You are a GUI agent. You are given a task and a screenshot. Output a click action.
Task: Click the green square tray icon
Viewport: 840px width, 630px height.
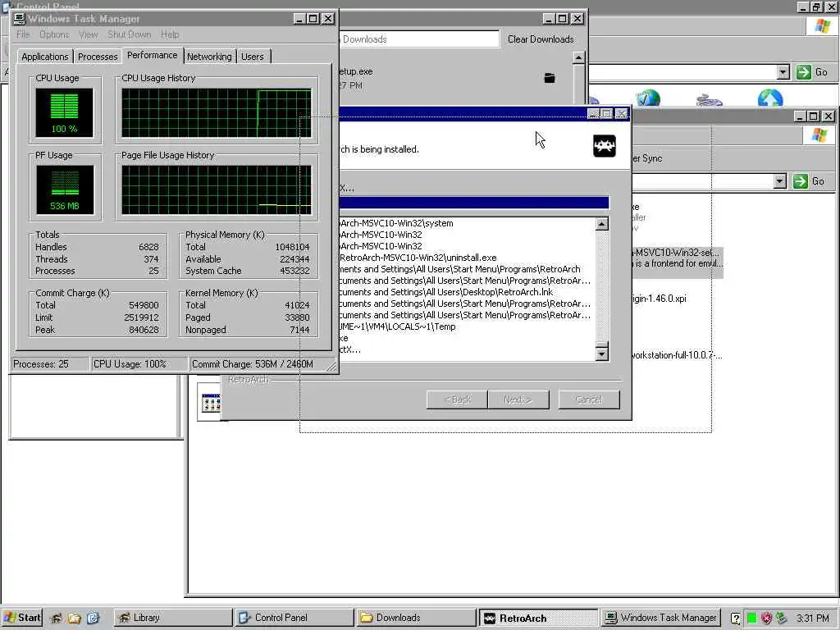[751, 619]
